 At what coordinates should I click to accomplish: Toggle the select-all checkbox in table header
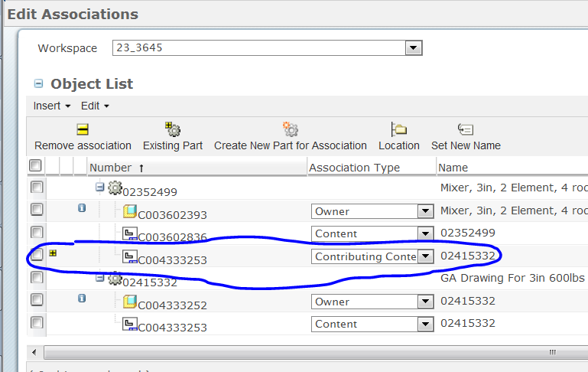(x=35, y=165)
